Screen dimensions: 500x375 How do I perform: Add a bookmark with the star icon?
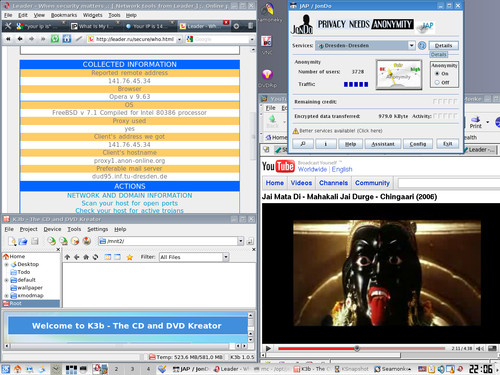coord(130,257)
